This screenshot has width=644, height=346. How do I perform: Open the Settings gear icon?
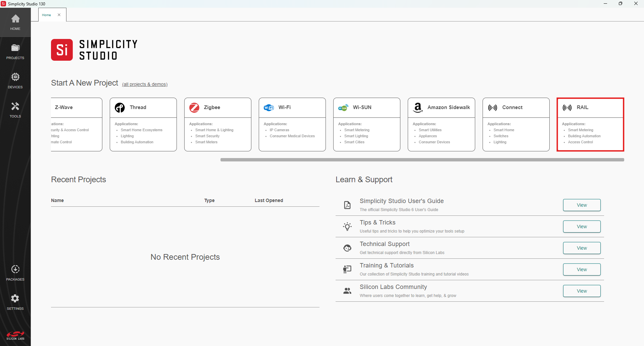click(15, 299)
